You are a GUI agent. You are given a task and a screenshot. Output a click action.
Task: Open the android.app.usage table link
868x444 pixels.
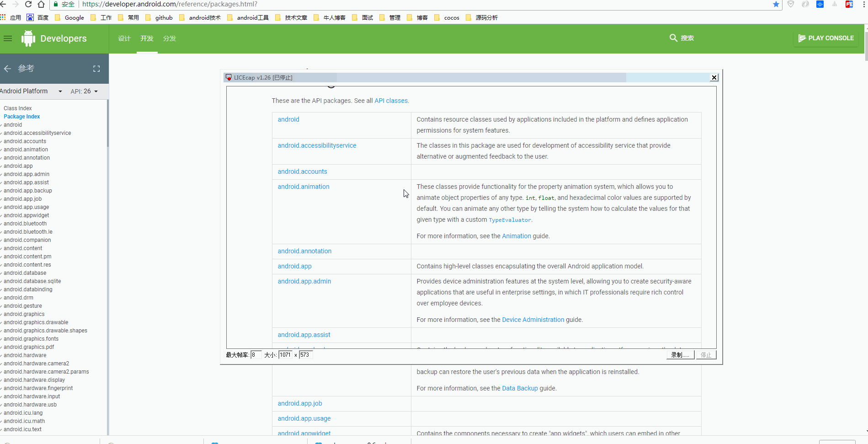304,418
